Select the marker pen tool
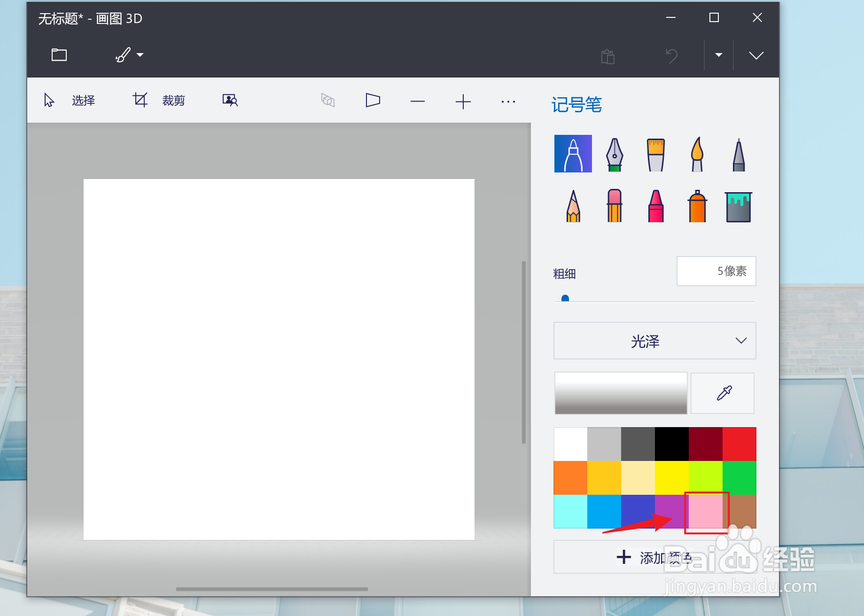This screenshot has width=864, height=616. tap(573, 154)
